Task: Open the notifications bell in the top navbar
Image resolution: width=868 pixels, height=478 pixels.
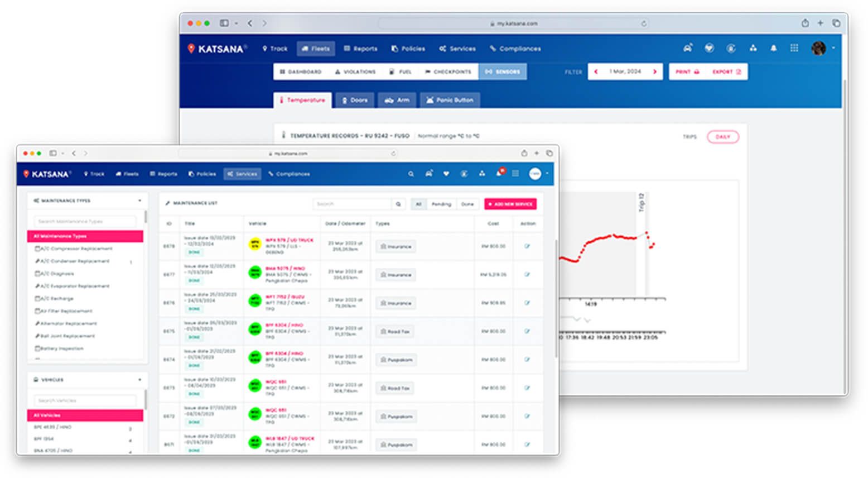Action: point(774,48)
